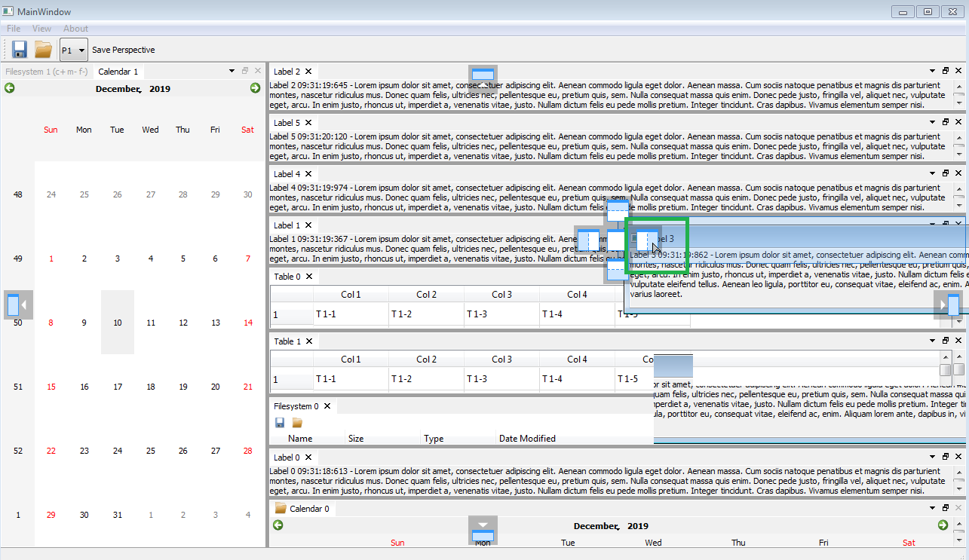Viewport: 969px width, 560px height.
Task: Open the View menu
Action: click(41, 28)
